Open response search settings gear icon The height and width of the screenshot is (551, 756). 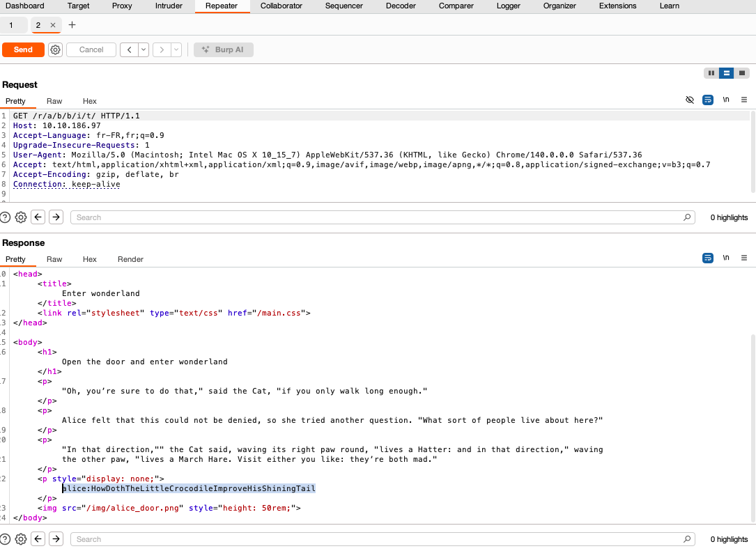21,539
